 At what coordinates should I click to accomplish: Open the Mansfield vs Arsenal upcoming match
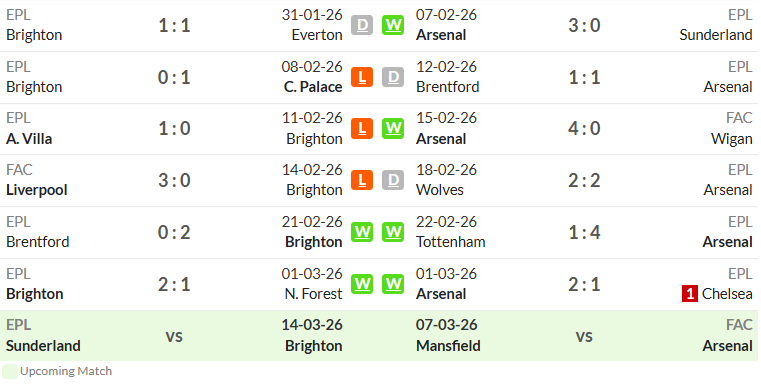[x=569, y=336]
